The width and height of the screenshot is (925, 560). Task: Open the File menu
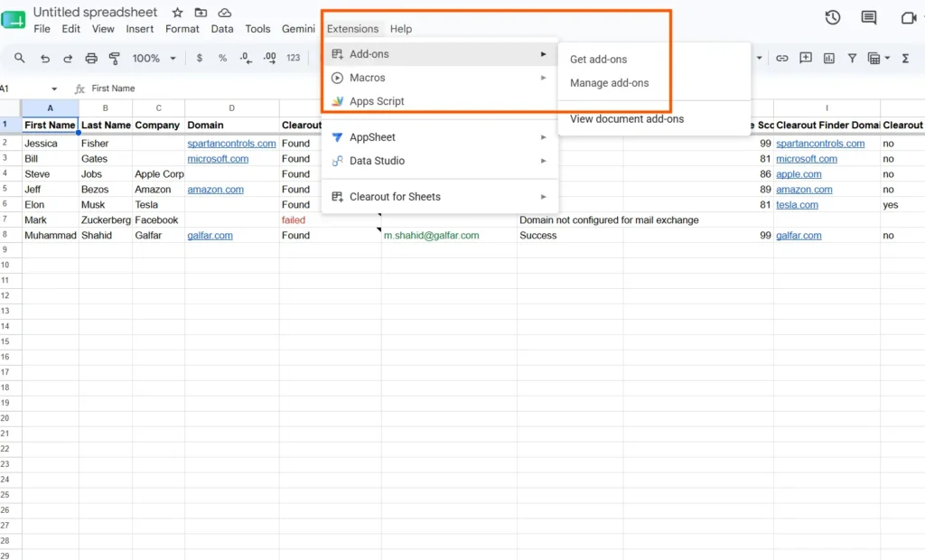tap(42, 29)
